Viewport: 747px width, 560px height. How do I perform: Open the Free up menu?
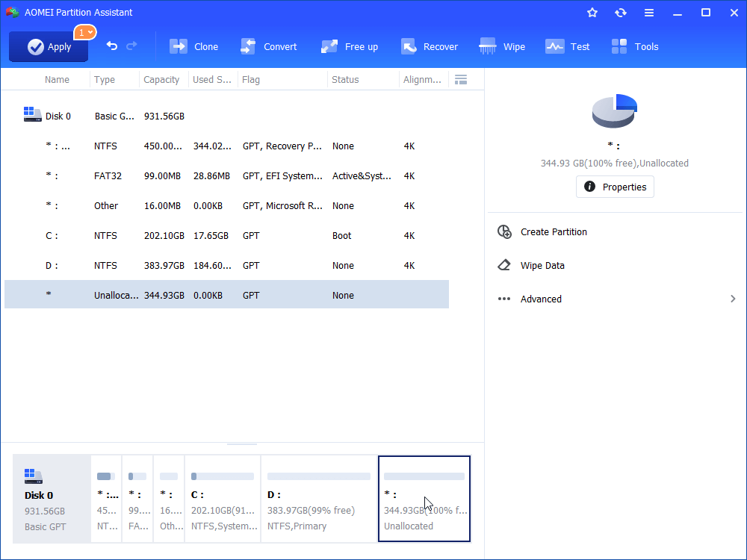click(350, 46)
